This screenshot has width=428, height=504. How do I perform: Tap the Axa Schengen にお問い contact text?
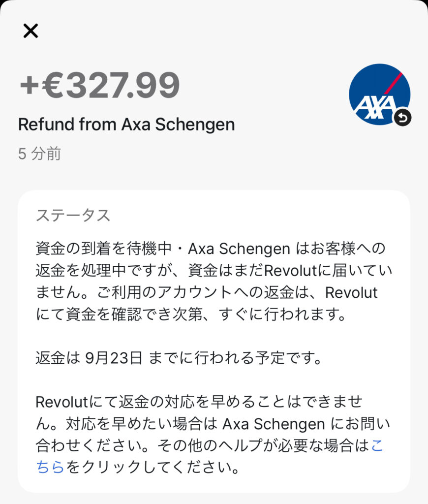pyautogui.click(x=306, y=424)
